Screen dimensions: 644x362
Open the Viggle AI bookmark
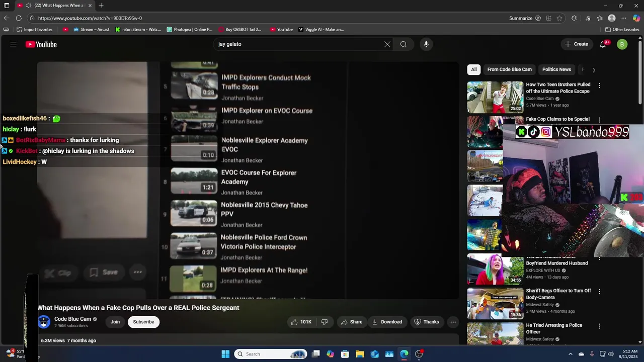pyautogui.click(x=321, y=29)
